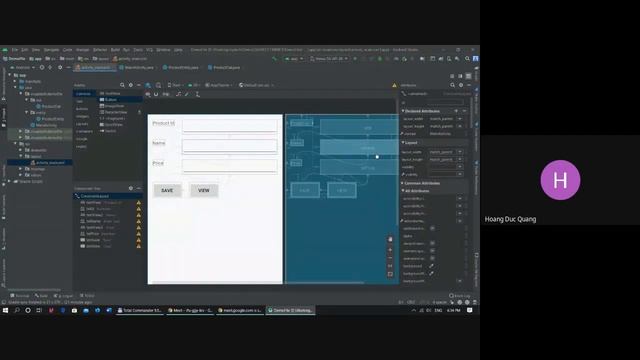Open device selector dropdown in toolbar
640x360 pixels.
tap(329, 58)
